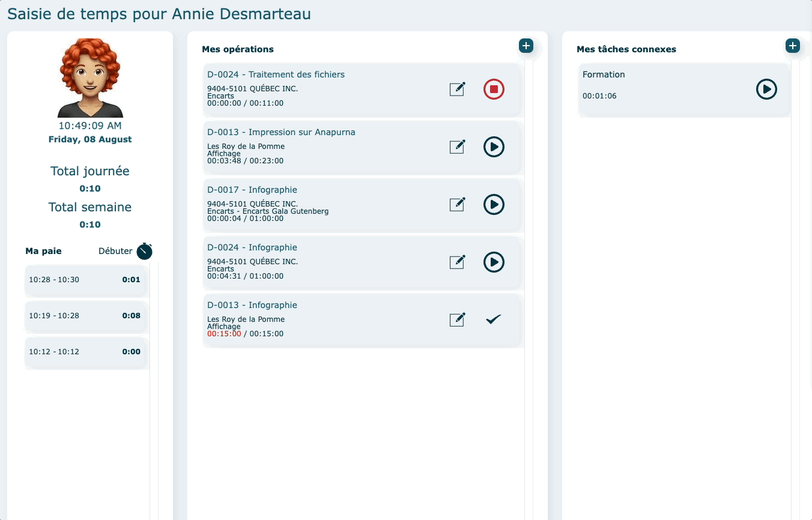Screen dimensions: 812x520
Task: Add a new operation with plus icon
Action: pos(526,46)
